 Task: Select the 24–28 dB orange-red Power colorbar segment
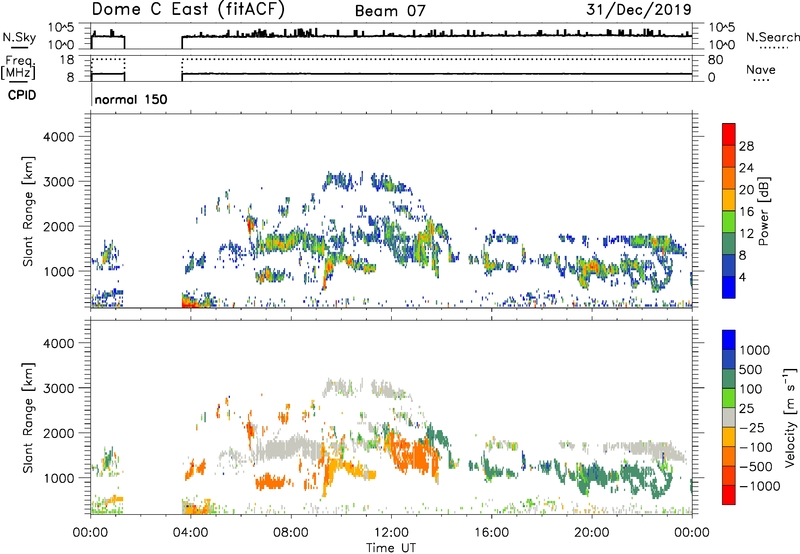(x=729, y=156)
